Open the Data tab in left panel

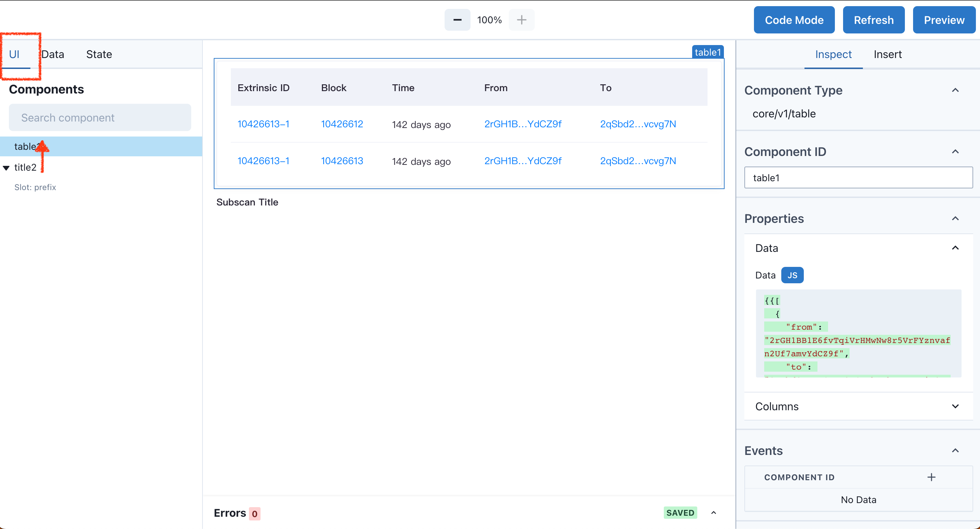pyautogui.click(x=53, y=54)
